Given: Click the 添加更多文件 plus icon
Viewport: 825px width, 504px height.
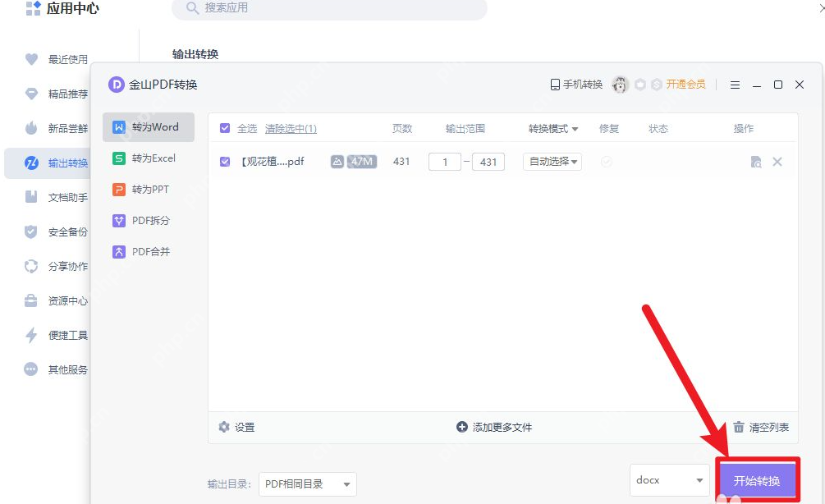Looking at the screenshot, I should coord(463,427).
